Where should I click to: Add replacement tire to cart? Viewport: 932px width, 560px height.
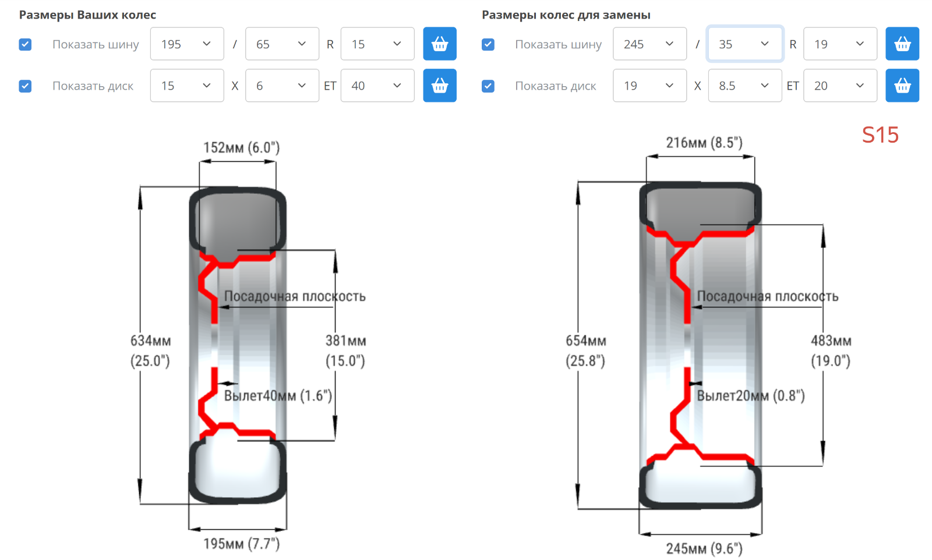point(902,44)
